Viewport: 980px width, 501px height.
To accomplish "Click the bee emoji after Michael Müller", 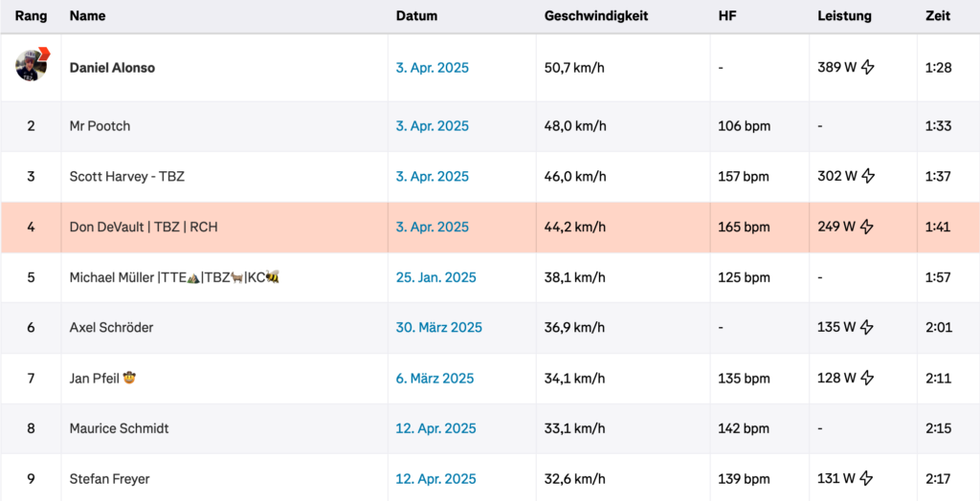I will (273, 277).
